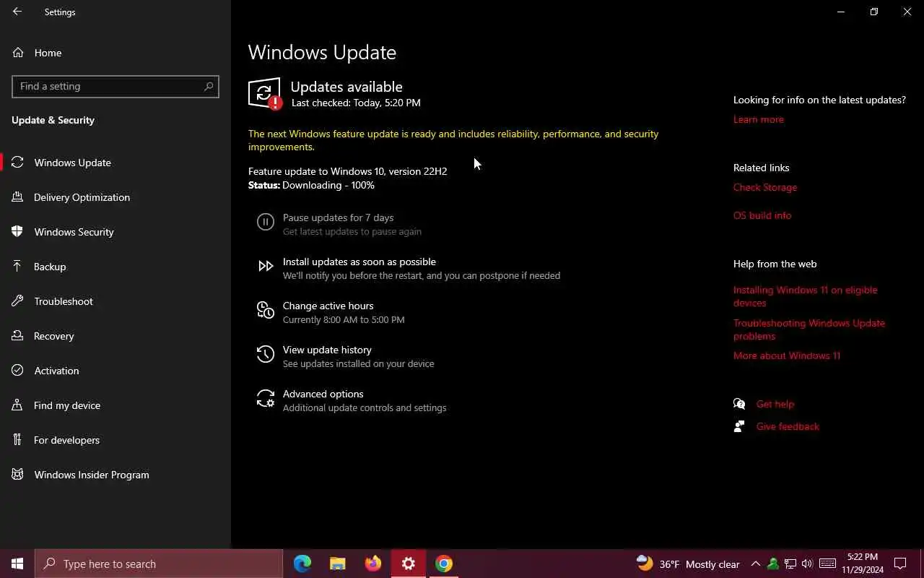
Task: Click the Windows Security shield icon
Action: 18,232
